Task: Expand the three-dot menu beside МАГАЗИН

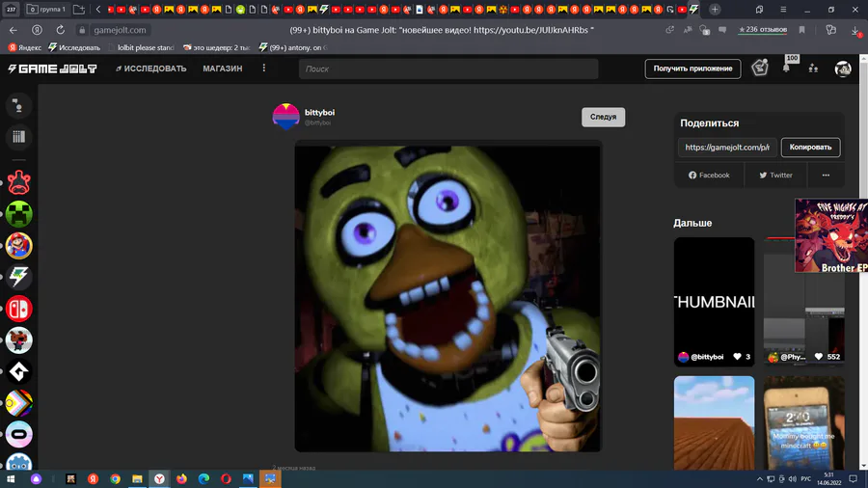Action: click(x=264, y=68)
